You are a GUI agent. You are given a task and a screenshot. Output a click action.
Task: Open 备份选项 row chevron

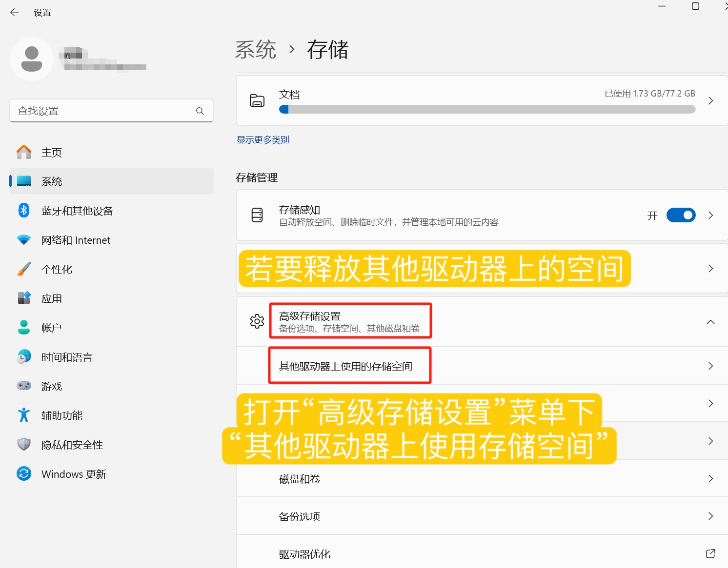pos(711,516)
